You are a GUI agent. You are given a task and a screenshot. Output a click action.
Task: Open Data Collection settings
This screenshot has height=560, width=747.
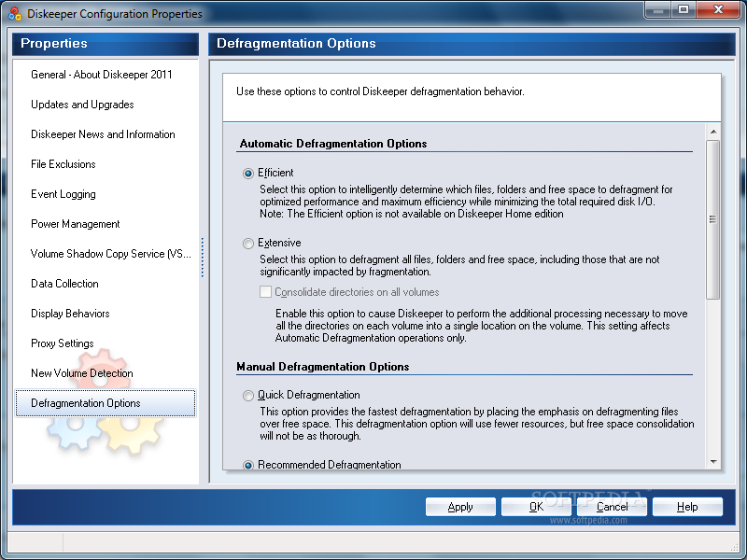[64, 284]
